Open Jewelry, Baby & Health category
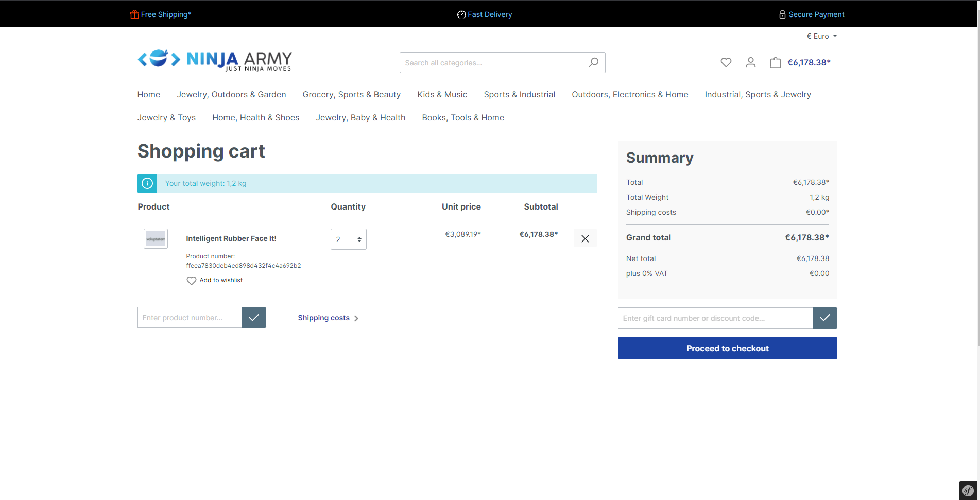The height and width of the screenshot is (500, 980). [x=360, y=118]
